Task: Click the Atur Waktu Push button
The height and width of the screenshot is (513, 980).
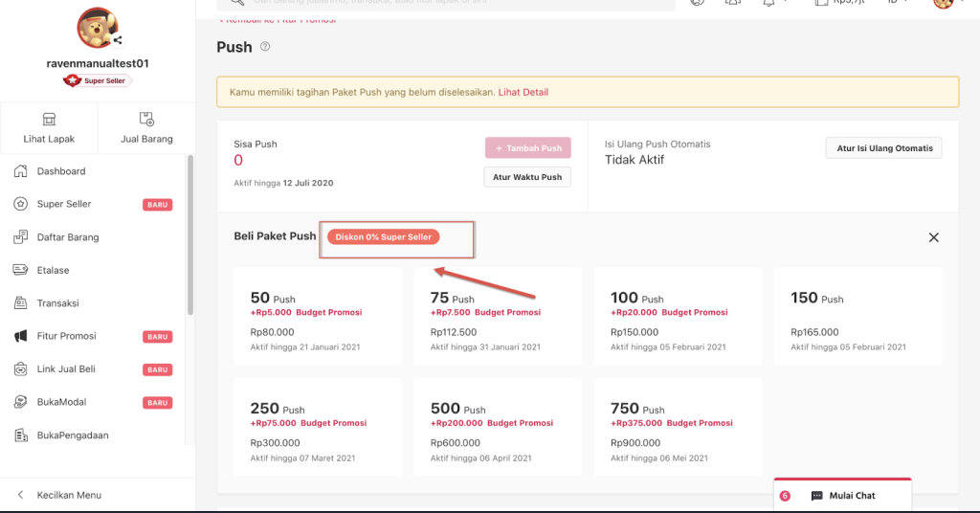Action: coord(527,177)
